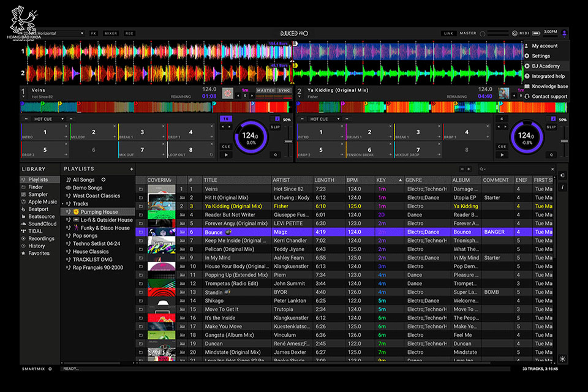Enable SLIP mode on deck 1
This screenshot has height=392, width=588.
point(275,127)
